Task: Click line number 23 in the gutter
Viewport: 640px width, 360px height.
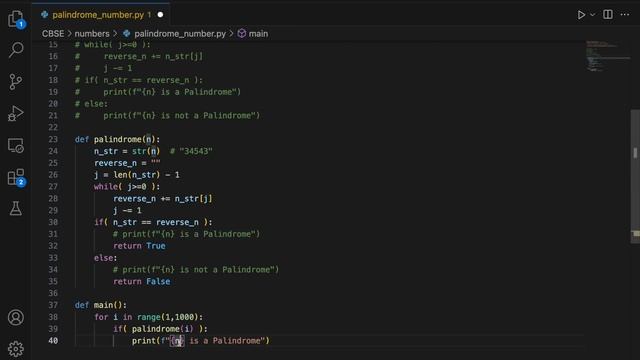Action: 53,139
